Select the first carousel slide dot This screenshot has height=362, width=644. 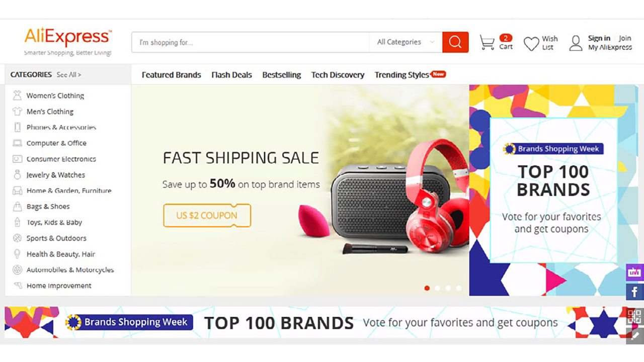[427, 288]
